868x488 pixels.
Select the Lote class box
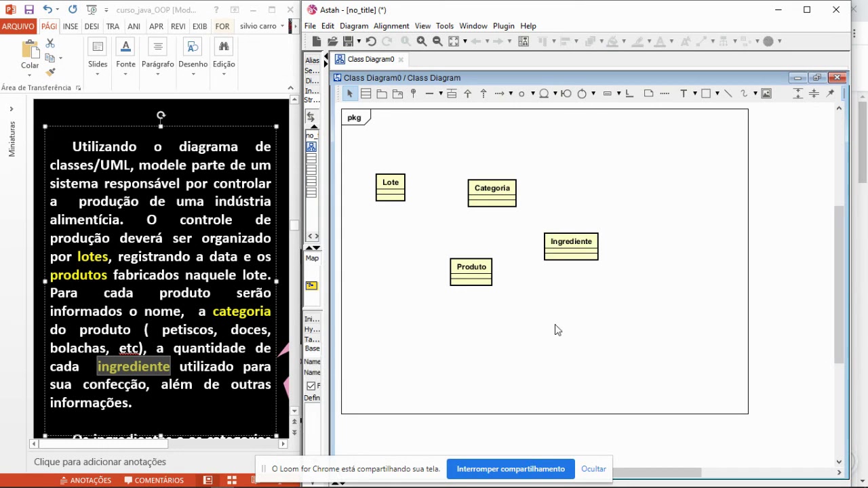click(391, 188)
